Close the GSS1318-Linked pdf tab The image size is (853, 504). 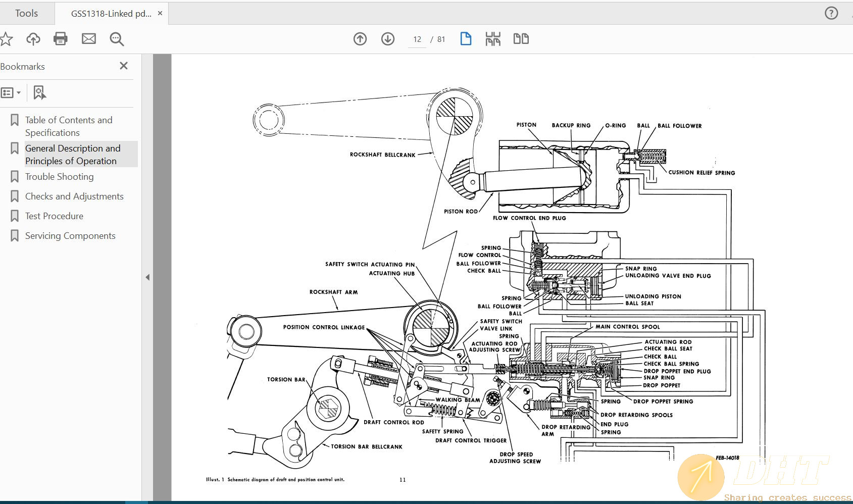[160, 13]
